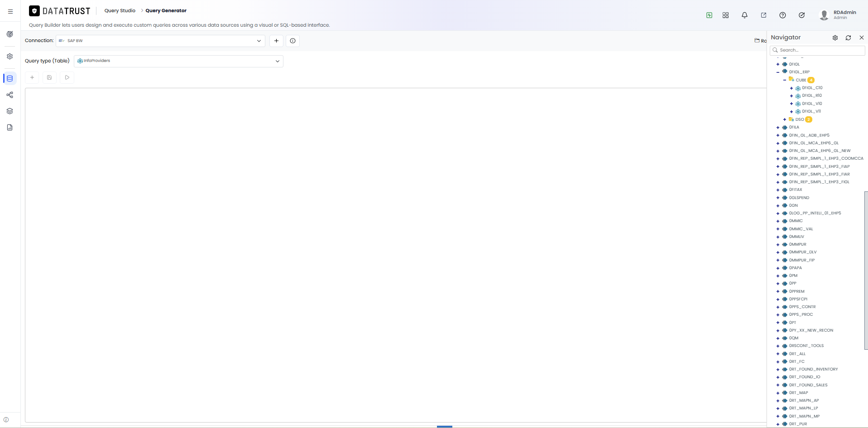
Task: Click the blue resize handle at bottom
Action: (445, 426)
